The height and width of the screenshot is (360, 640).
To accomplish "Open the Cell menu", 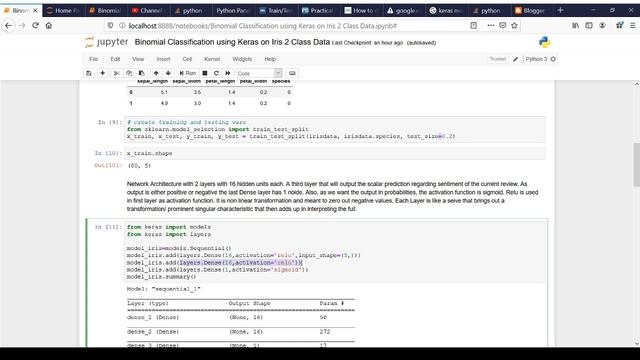I will click(187, 59).
